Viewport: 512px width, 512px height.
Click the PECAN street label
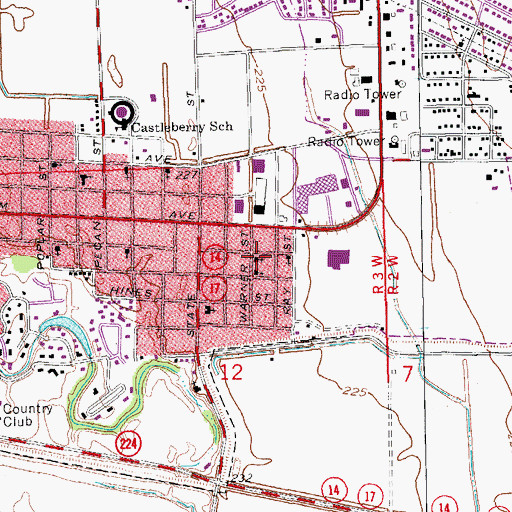[97, 244]
